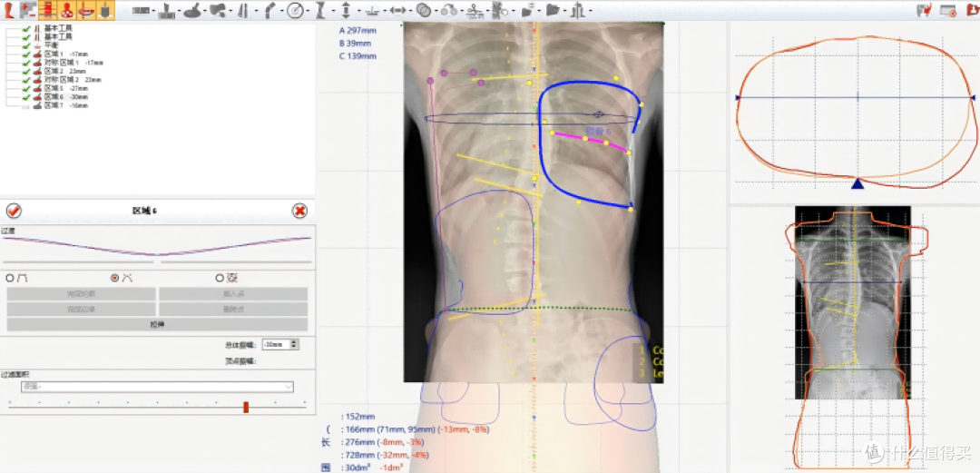980x473 pixels.
Task: Select the horizontal double-arrow tool
Action: point(397,10)
